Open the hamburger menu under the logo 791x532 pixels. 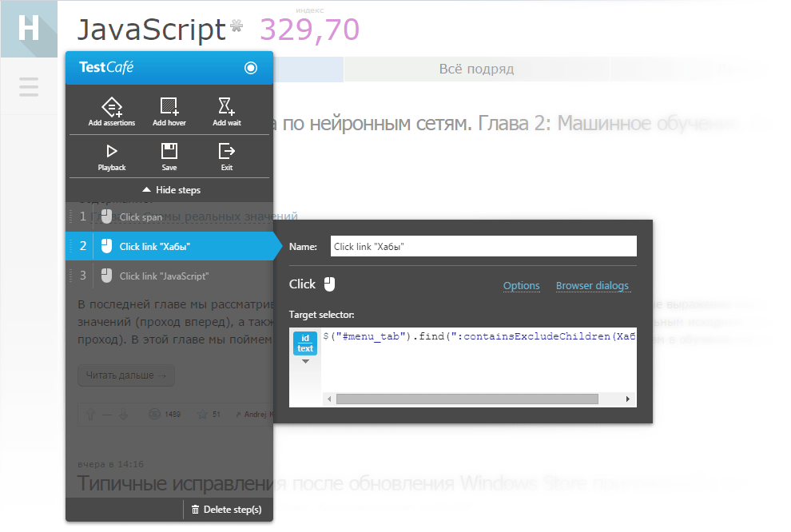tap(29, 87)
